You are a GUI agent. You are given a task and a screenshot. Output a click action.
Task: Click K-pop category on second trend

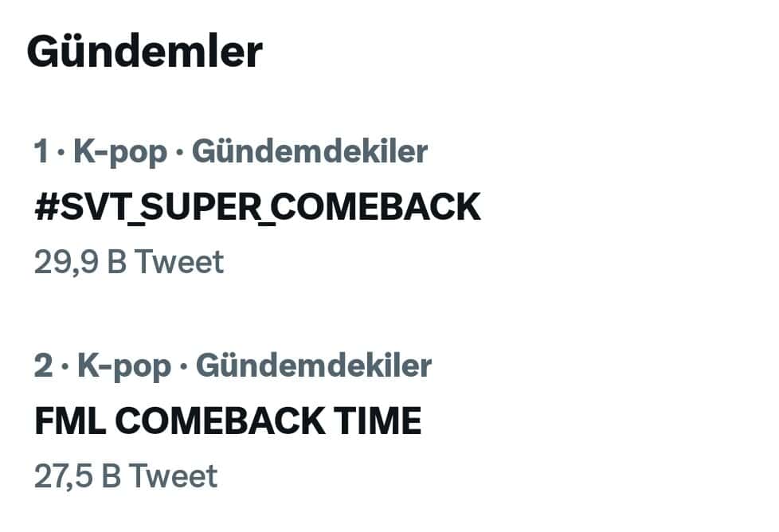tap(123, 366)
